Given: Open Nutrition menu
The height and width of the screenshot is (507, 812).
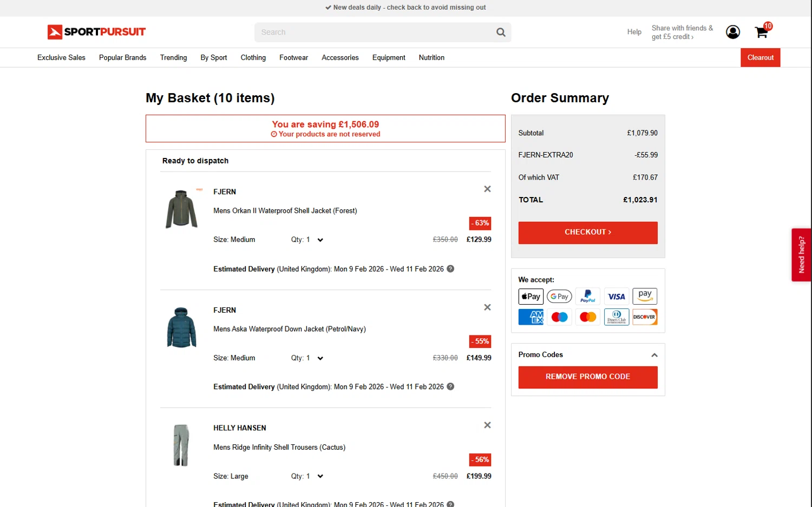Looking at the screenshot, I should point(431,57).
